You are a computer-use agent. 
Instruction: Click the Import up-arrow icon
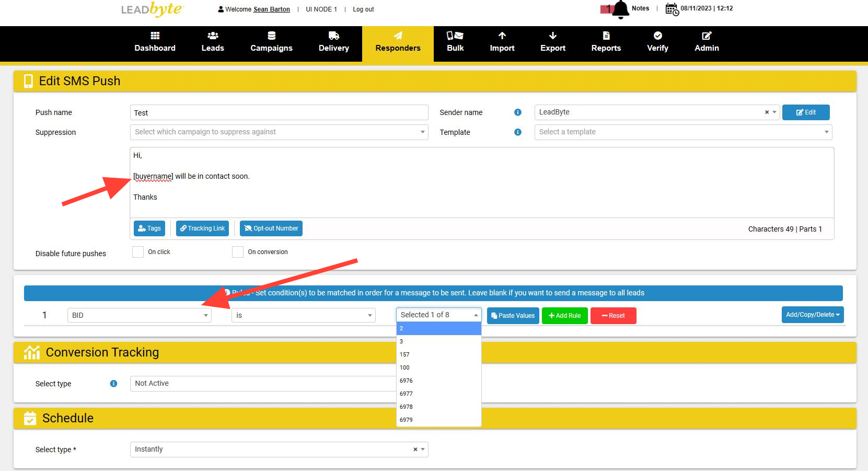502,36
